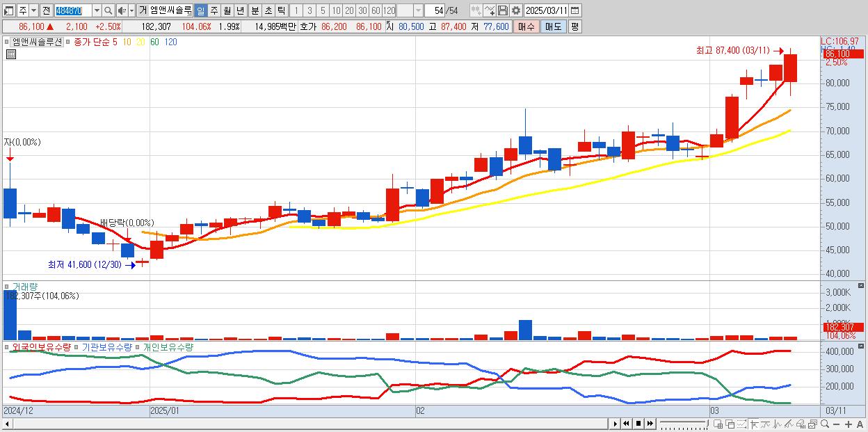Click the scroll-left arrow at bottom-left

(7, 424)
